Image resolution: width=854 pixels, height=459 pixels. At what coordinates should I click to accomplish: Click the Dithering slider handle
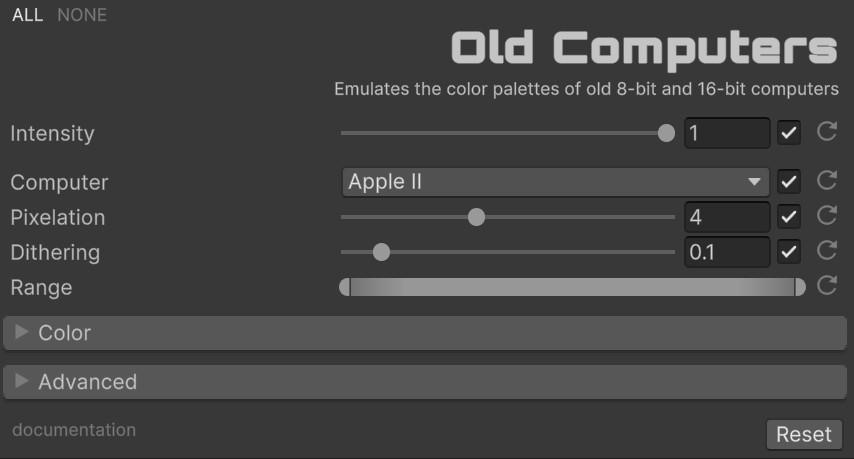(x=381, y=252)
